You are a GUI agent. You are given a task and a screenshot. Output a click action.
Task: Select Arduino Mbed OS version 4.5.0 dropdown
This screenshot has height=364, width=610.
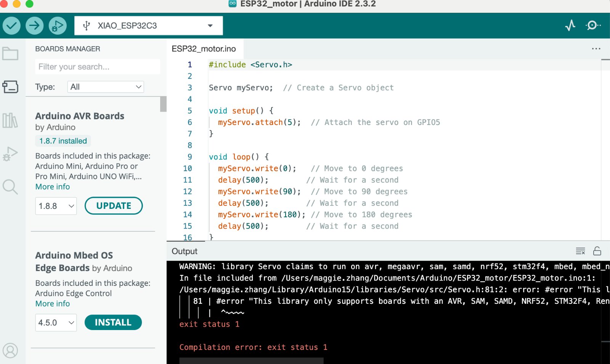click(56, 322)
